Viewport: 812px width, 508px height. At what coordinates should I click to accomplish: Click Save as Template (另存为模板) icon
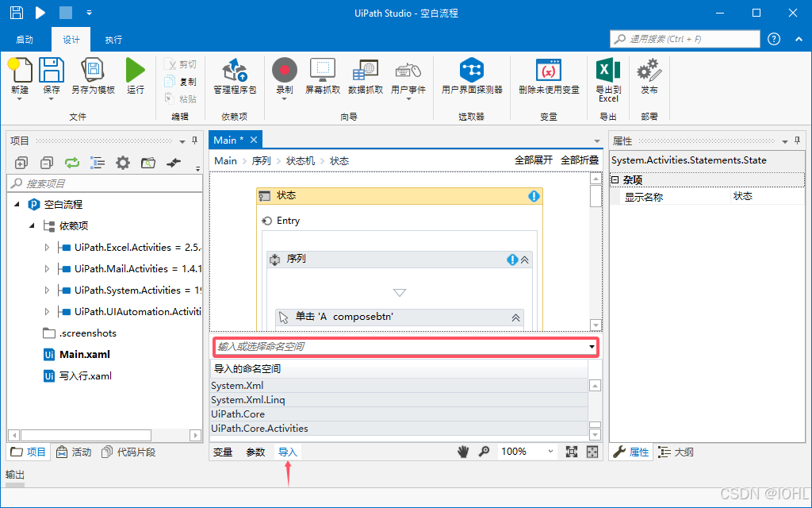pos(94,71)
